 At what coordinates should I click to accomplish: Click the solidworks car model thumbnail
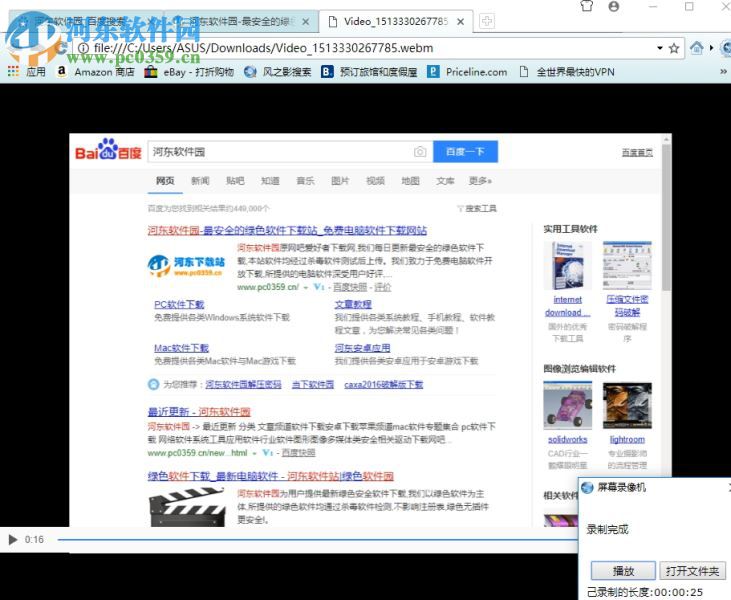point(568,406)
